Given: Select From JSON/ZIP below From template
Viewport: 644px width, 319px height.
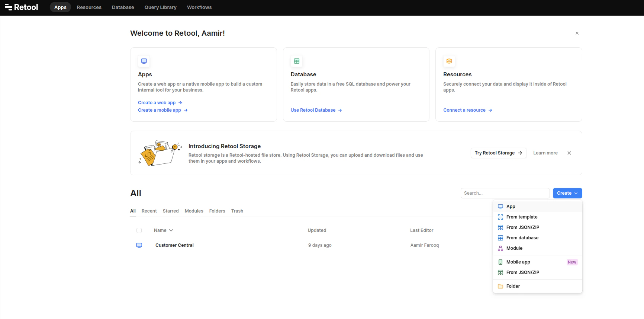Looking at the screenshot, I should [x=538, y=227].
